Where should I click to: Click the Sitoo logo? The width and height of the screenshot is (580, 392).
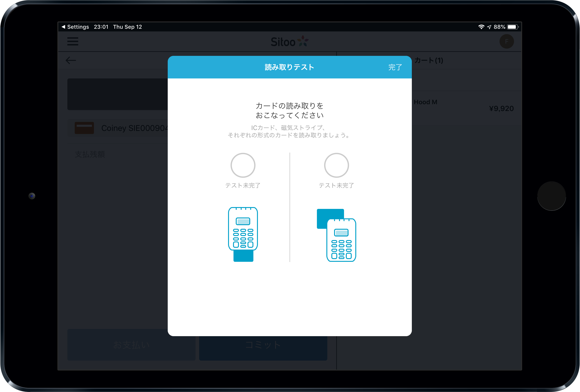pos(290,41)
